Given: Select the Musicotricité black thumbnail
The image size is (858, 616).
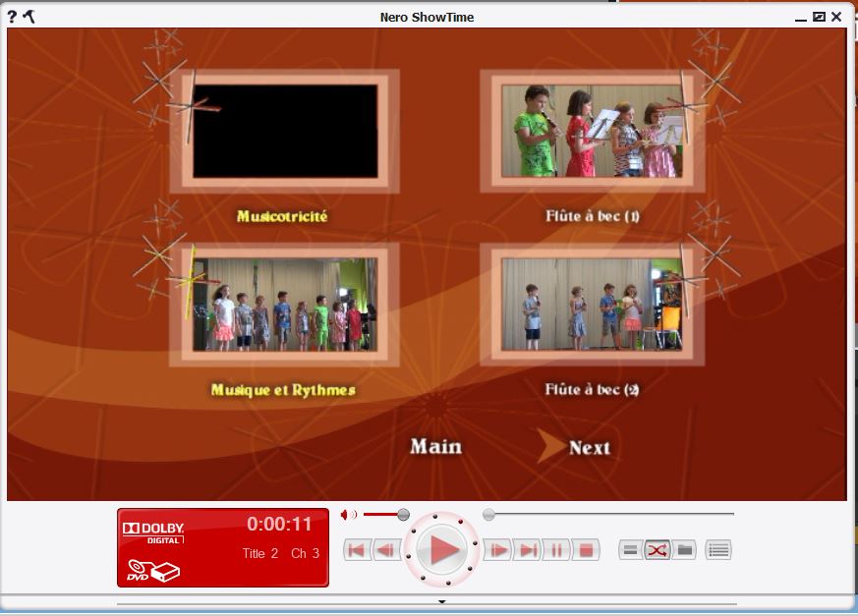Looking at the screenshot, I should pos(285,131).
